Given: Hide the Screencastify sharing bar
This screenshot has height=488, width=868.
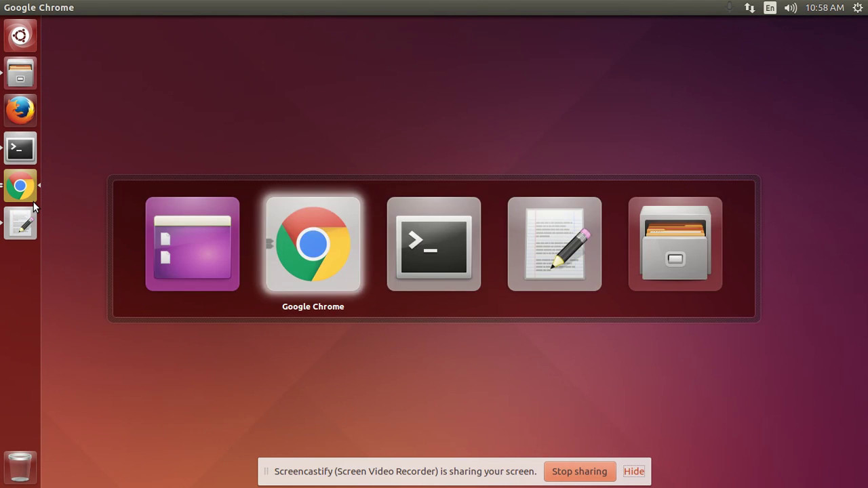Looking at the screenshot, I should (634, 471).
